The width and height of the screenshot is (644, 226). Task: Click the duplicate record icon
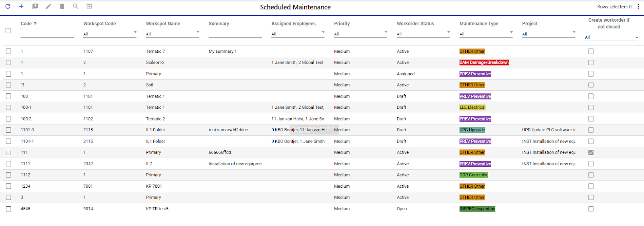click(35, 6)
